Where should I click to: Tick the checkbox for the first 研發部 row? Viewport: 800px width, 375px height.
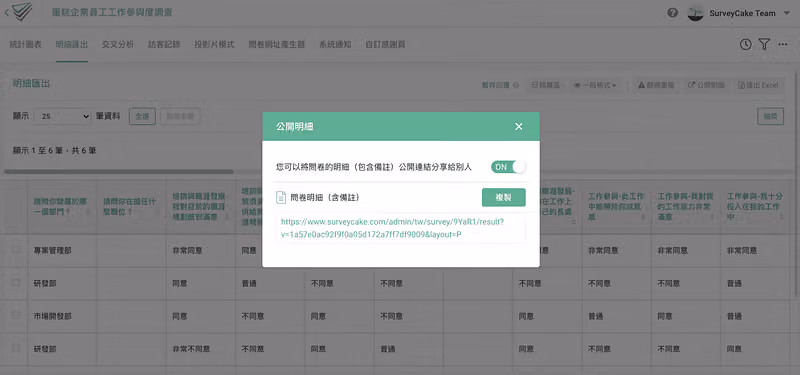pyautogui.click(x=16, y=283)
